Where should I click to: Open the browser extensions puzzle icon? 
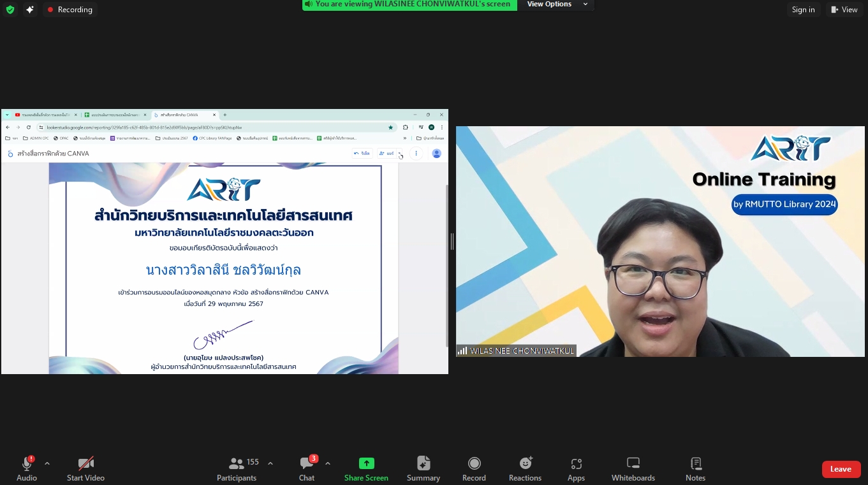406,127
